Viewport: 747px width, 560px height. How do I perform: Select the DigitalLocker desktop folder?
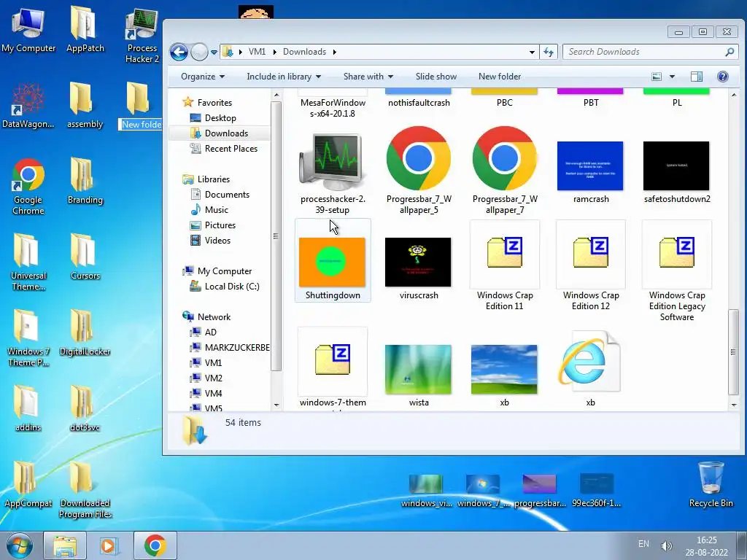[x=85, y=332]
